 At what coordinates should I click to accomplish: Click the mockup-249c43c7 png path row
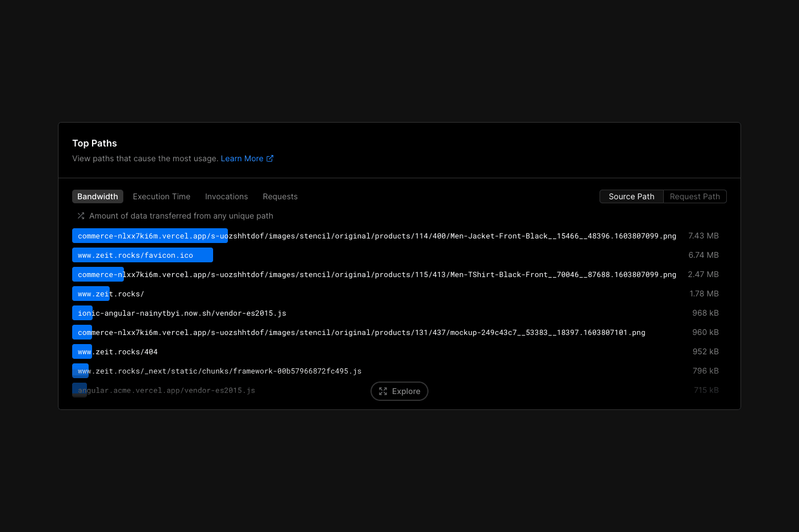pos(361,333)
